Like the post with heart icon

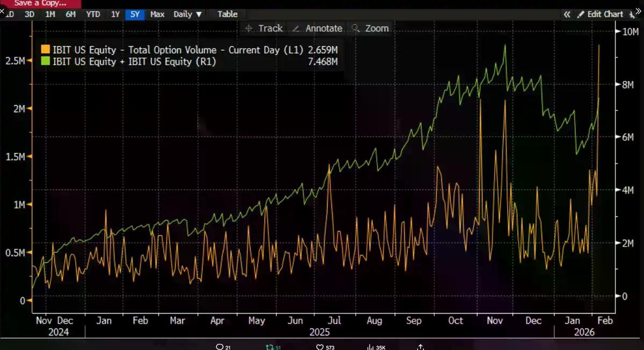coord(320,347)
